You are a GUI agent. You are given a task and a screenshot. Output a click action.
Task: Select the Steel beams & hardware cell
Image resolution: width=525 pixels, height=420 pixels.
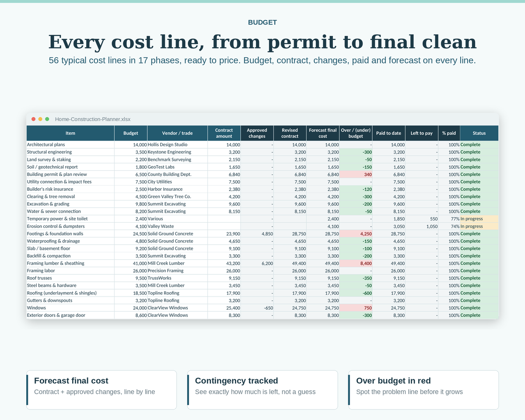tap(70, 286)
